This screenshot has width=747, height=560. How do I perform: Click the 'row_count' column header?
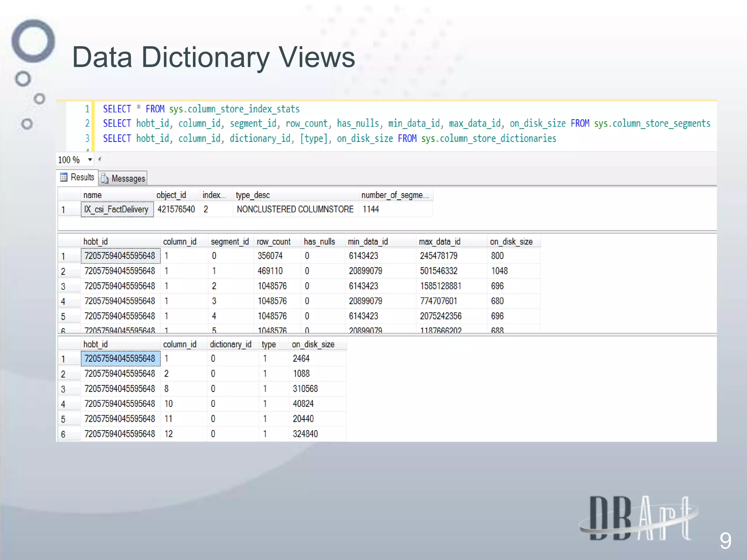click(277, 241)
